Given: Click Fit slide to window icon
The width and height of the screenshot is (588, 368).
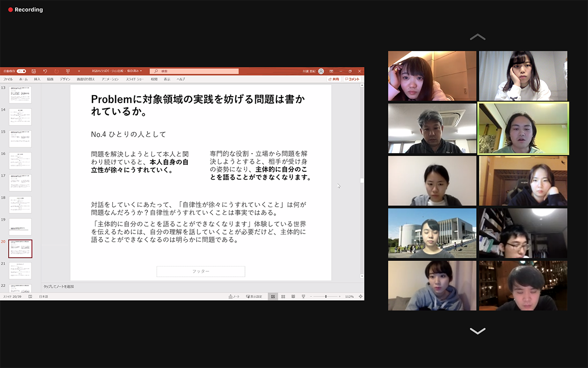Looking at the screenshot, I should pyautogui.click(x=361, y=296).
